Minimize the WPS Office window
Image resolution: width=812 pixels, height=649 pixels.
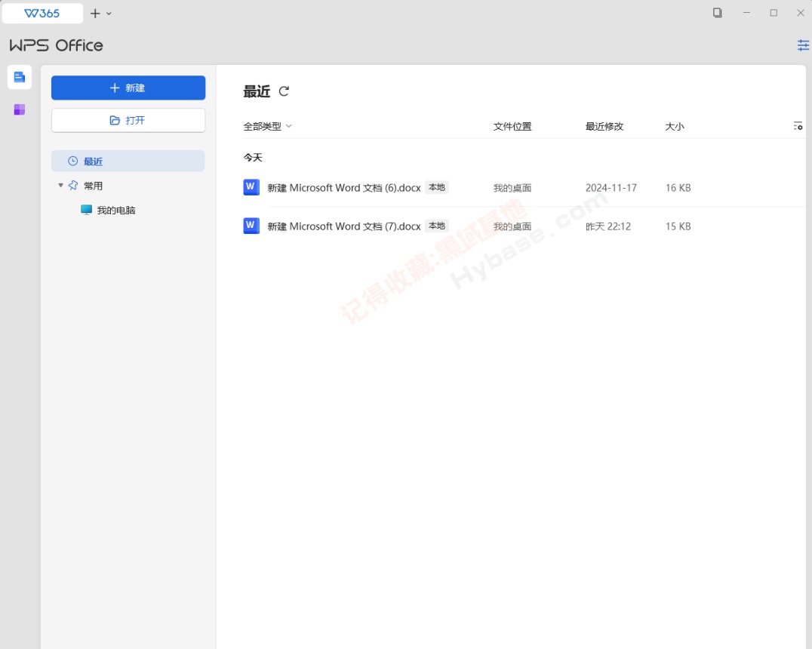click(x=746, y=13)
